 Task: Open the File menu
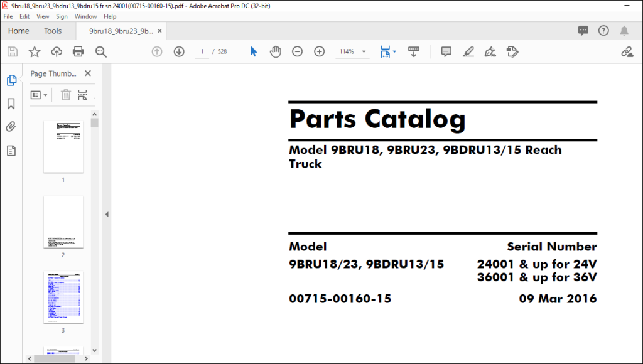8,16
